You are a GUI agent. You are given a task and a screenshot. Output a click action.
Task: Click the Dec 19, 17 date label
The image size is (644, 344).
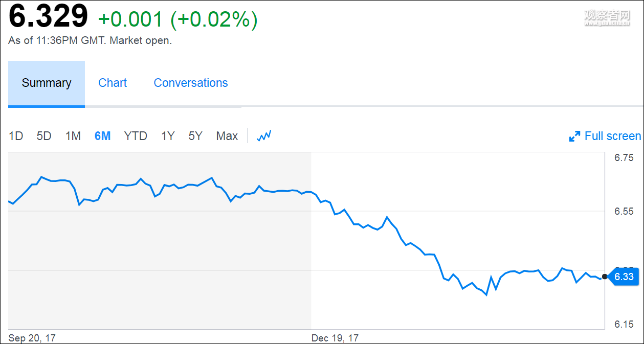pyautogui.click(x=335, y=338)
